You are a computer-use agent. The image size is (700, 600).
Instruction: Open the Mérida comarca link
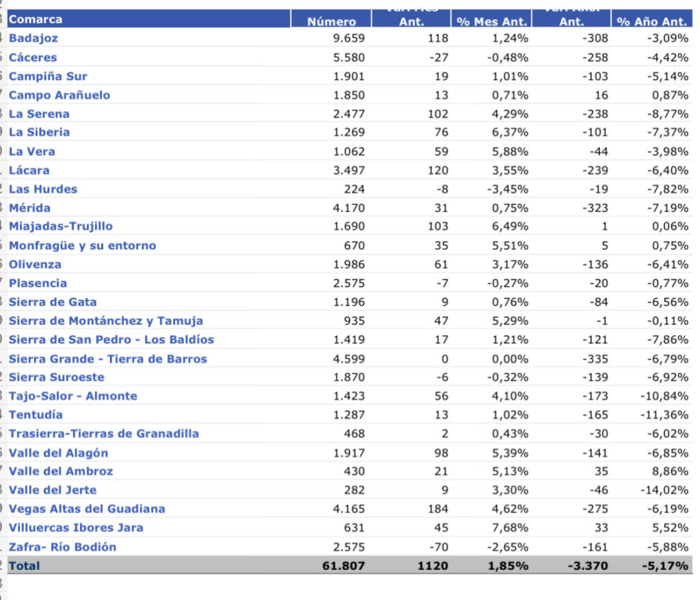(x=29, y=208)
